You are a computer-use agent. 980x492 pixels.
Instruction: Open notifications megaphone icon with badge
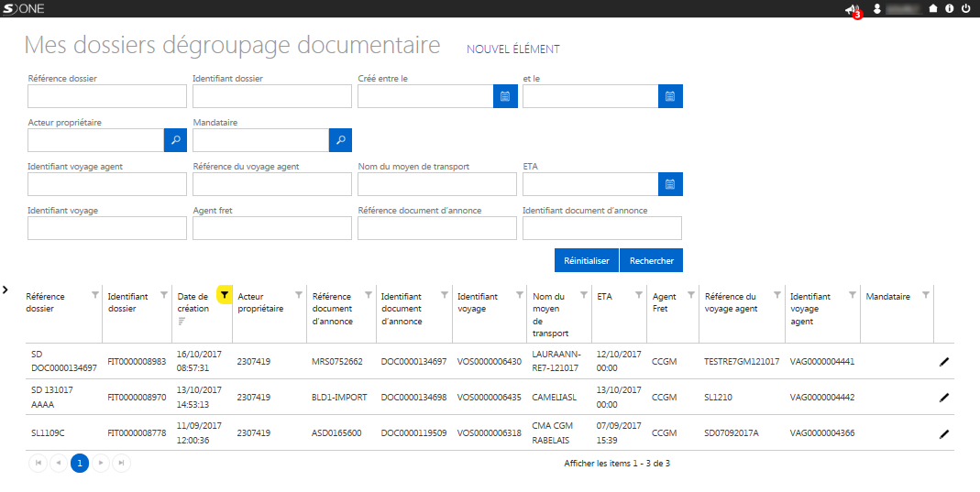853,10
